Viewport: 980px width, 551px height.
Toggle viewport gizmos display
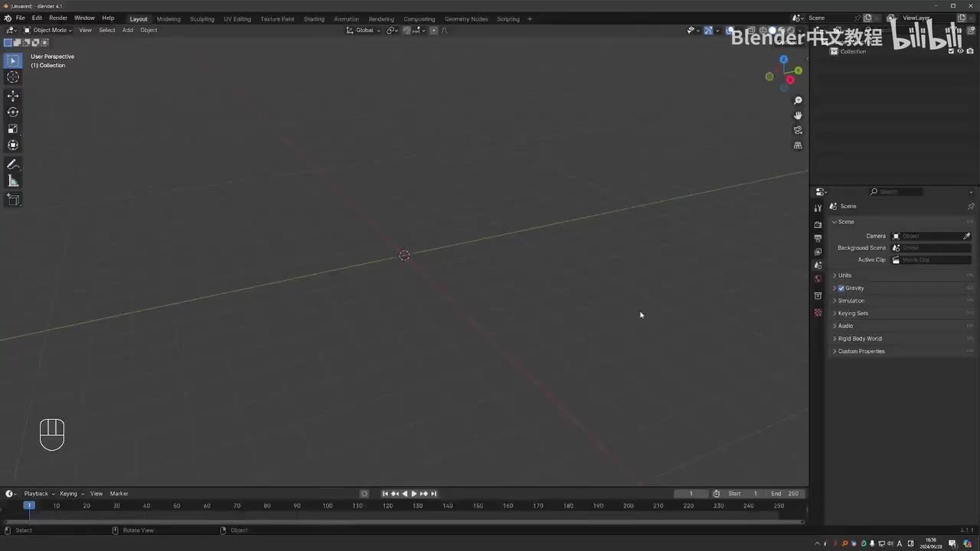pyautogui.click(x=708, y=31)
